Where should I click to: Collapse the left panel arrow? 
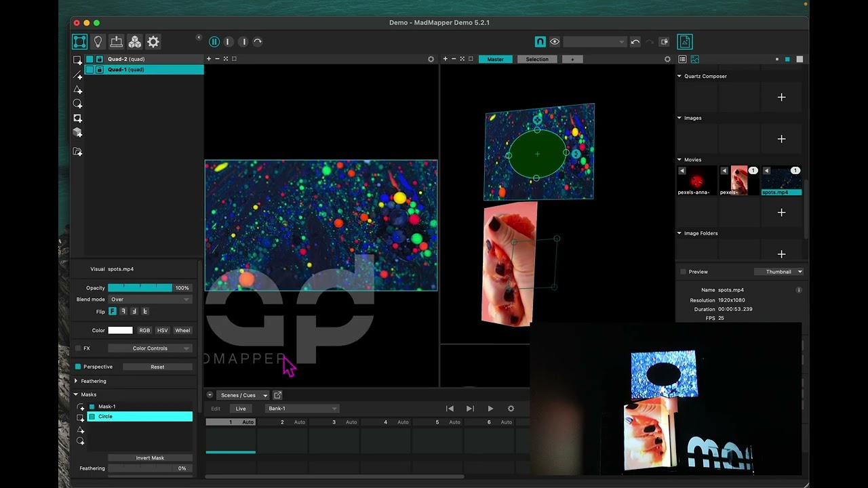[199, 37]
